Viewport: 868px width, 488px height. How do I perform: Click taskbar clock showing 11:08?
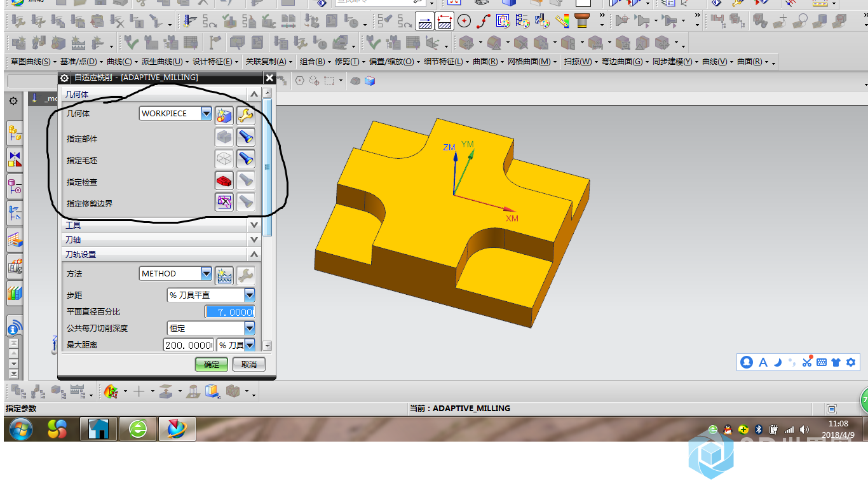point(838,430)
